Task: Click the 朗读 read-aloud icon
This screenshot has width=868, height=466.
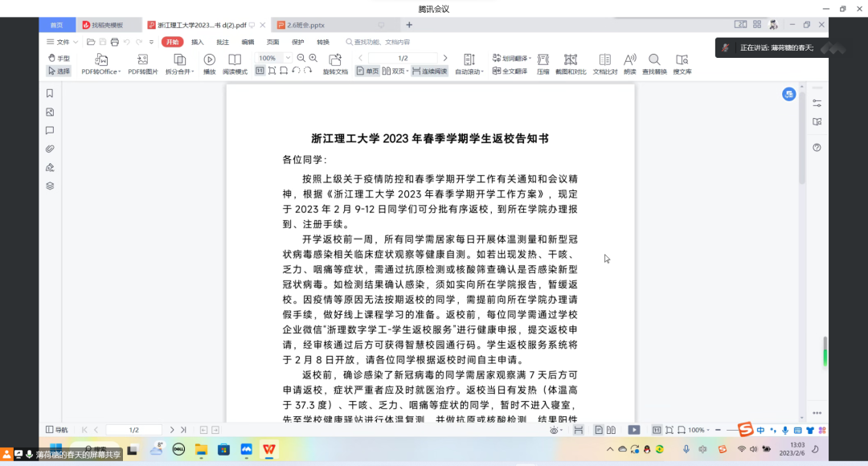Action: (629, 60)
